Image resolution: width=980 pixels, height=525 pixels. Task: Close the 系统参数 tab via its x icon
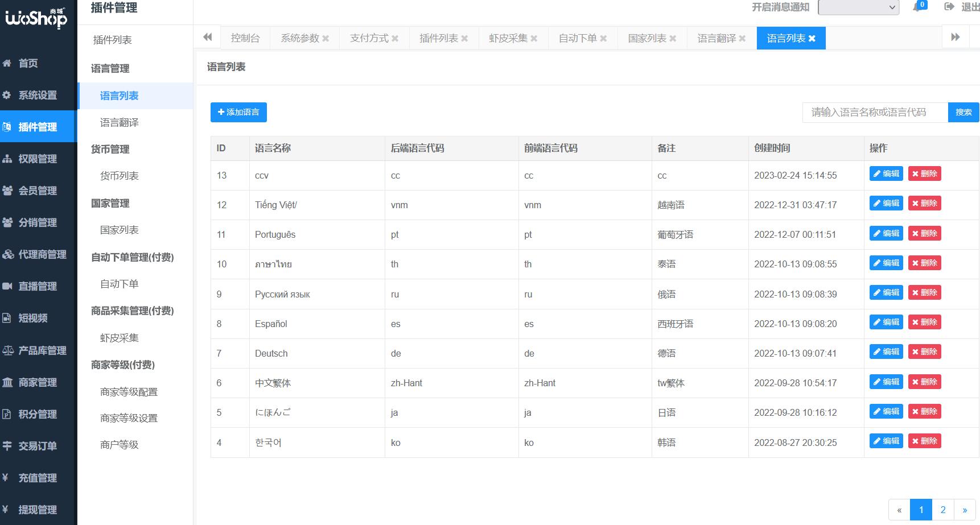[x=326, y=39]
